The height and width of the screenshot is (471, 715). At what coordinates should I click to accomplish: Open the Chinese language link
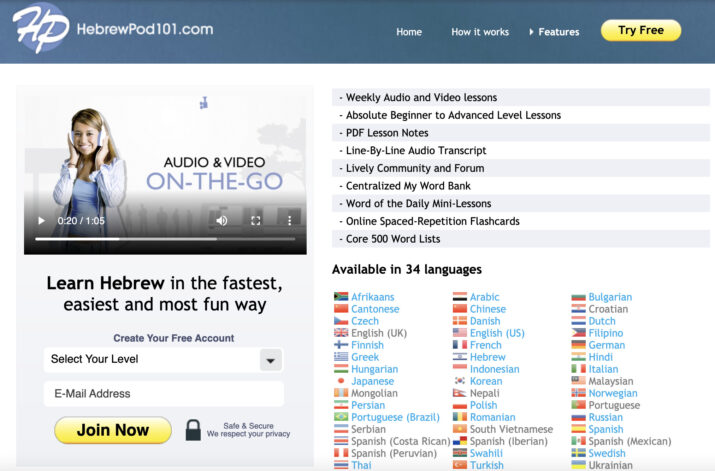488,309
